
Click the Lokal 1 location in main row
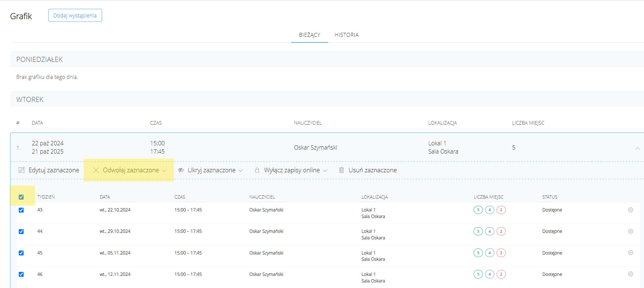pos(437,143)
